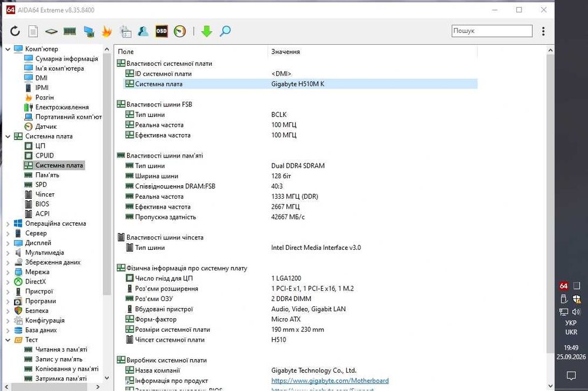Click the magnifier search toolbar icon

(x=225, y=31)
